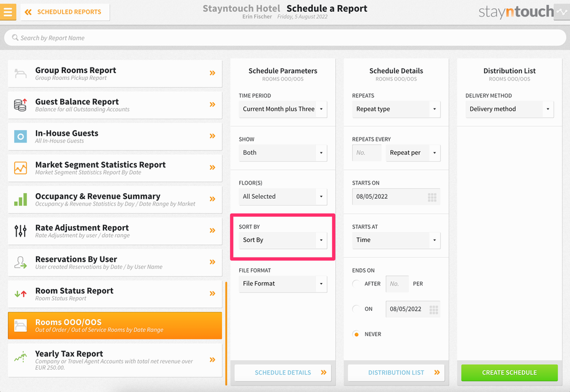Image resolution: width=570 pixels, height=392 pixels.
Task: Click the arrow on Yearly Tax Report row
Action: 213,360
